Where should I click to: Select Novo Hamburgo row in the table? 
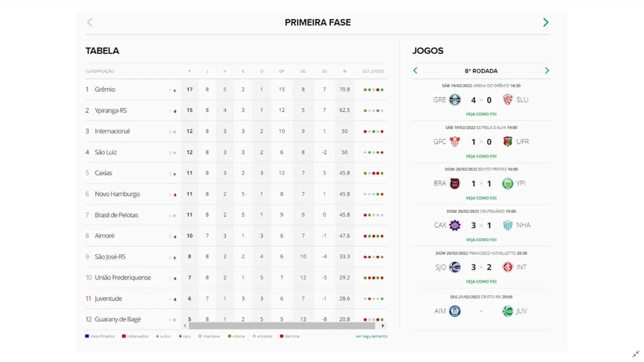click(x=236, y=194)
